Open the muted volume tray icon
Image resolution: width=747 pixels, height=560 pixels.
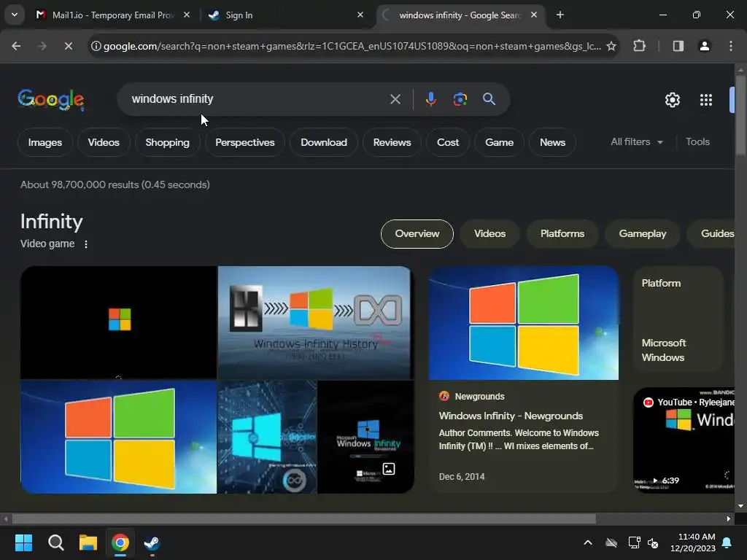tap(653, 542)
